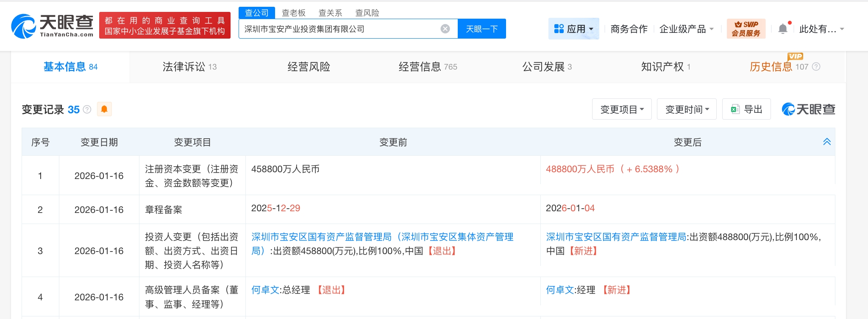Click the 变更前 column header
Viewport: 868px width, 319px height.
tap(393, 142)
